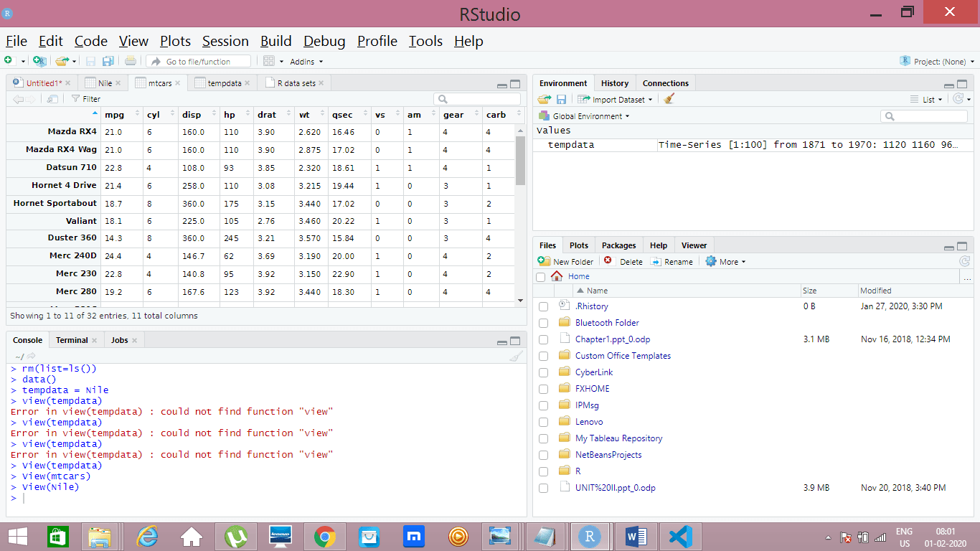Open the NetBeansProjects folder link
Viewport: 980px width, 551px height.
pos(608,455)
